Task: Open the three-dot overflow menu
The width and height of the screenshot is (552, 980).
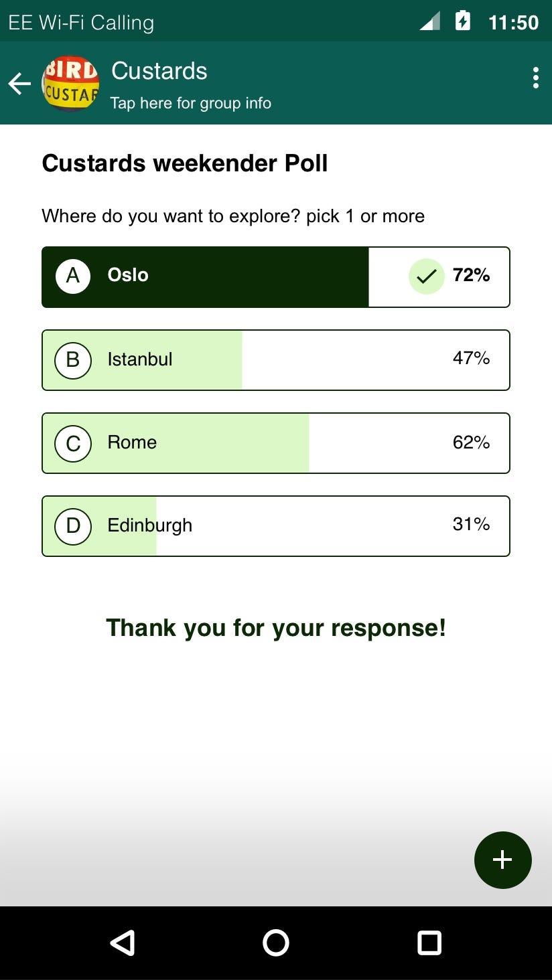Action: click(535, 78)
